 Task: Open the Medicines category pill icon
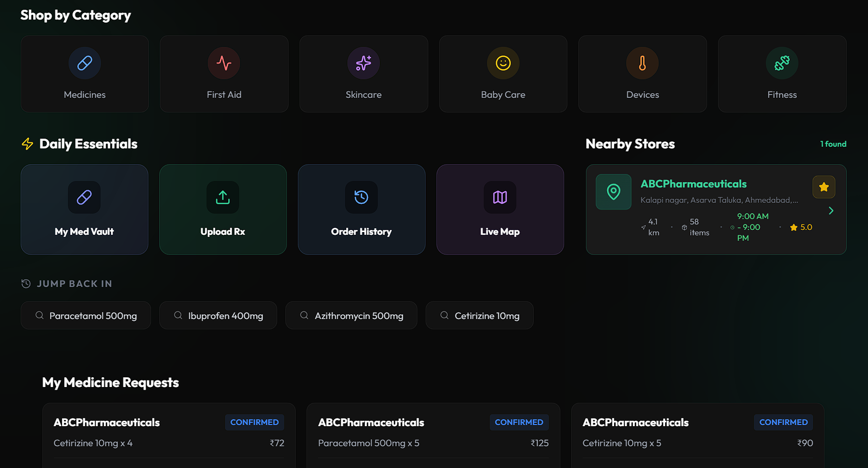pyautogui.click(x=85, y=63)
